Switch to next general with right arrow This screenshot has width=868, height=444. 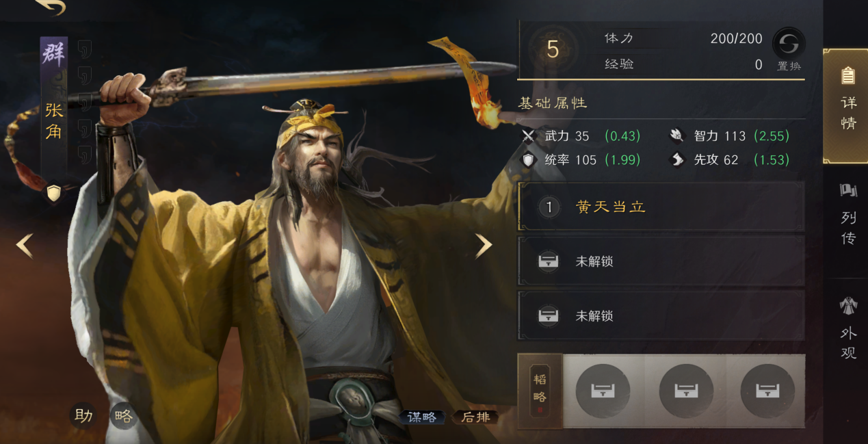[x=484, y=245]
